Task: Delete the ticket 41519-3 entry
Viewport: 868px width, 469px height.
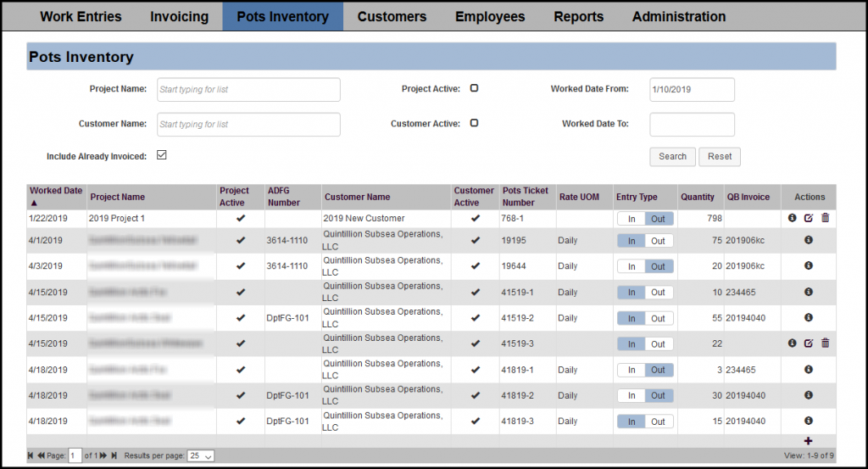Action: pyautogui.click(x=826, y=343)
